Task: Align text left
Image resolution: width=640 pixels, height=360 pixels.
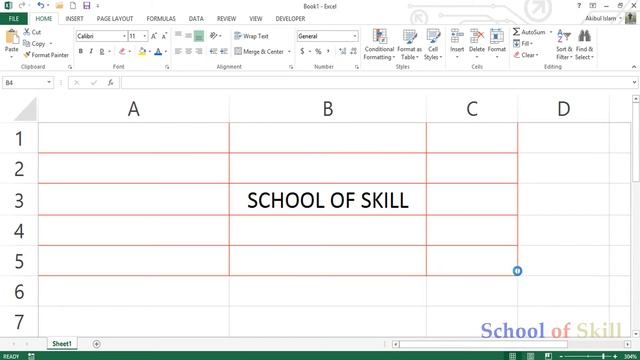Action: click(x=178, y=51)
